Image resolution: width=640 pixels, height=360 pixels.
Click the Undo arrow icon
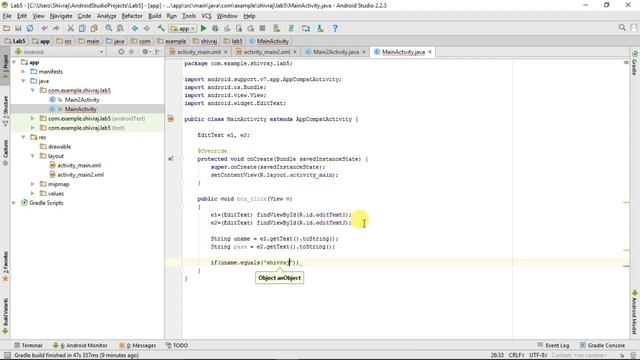(44, 28)
